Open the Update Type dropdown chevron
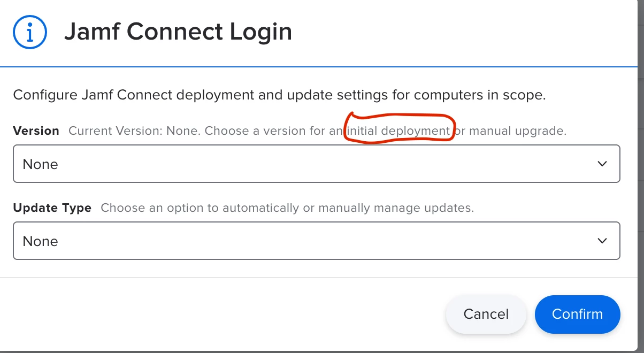The height and width of the screenshot is (353, 644). pos(602,241)
